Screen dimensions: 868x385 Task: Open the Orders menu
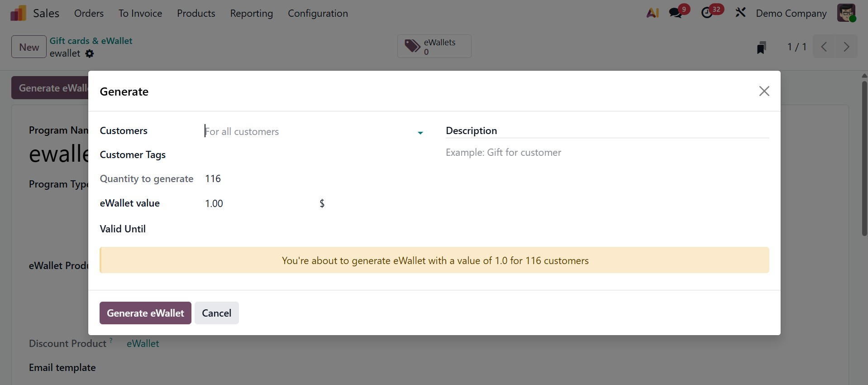click(x=89, y=14)
